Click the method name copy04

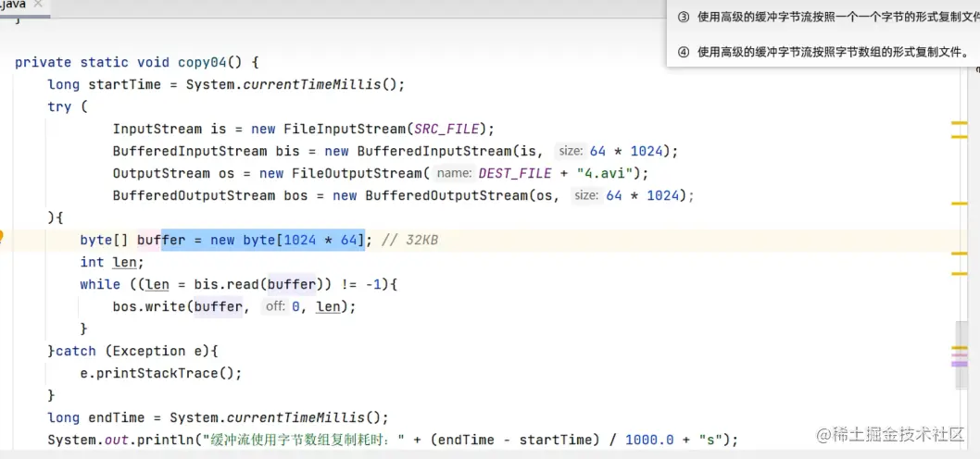(203, 62)
